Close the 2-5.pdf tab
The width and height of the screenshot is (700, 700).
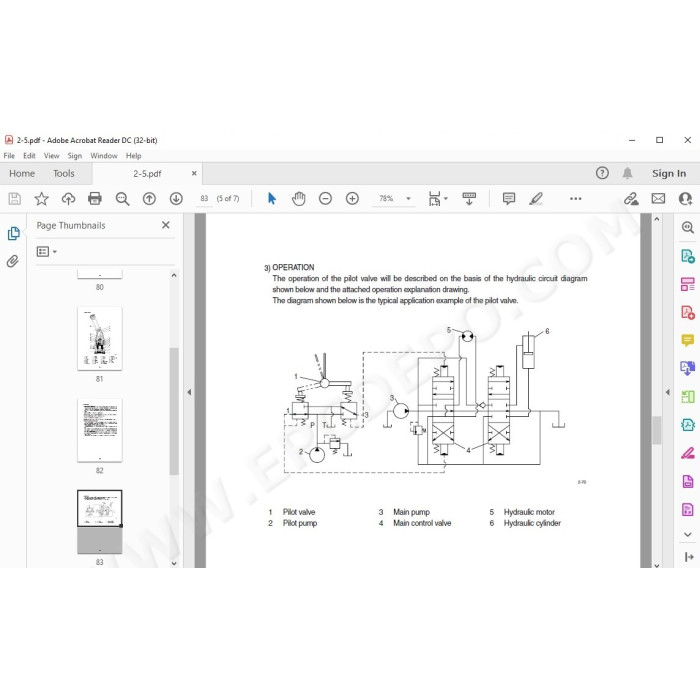194,173
